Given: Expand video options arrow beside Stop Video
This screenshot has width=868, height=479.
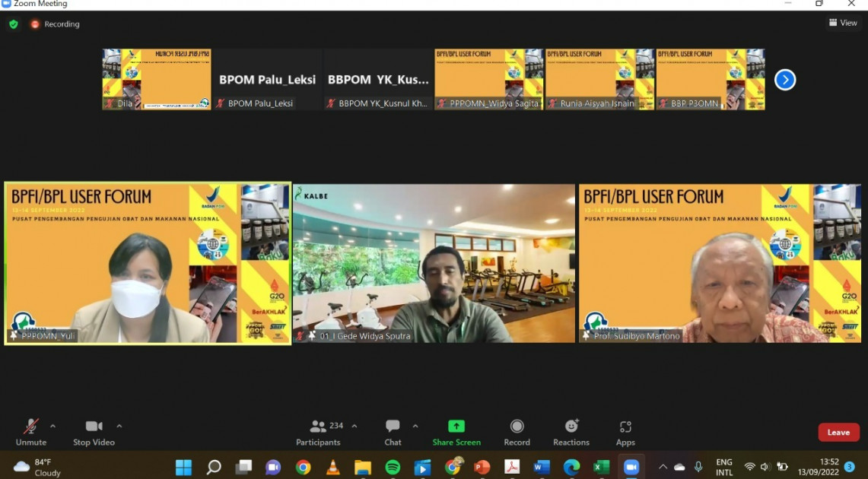Looking at the screenshot, I should (x=119, y=426).
